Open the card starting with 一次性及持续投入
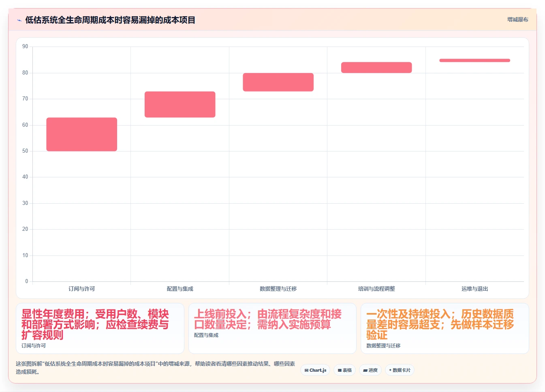The height and width of the screenshot is (392, 545). coord(445,328)
